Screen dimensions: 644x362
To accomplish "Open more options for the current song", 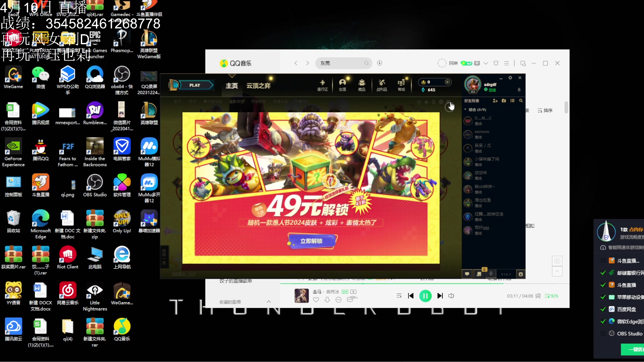I will (x=338, y=300).
